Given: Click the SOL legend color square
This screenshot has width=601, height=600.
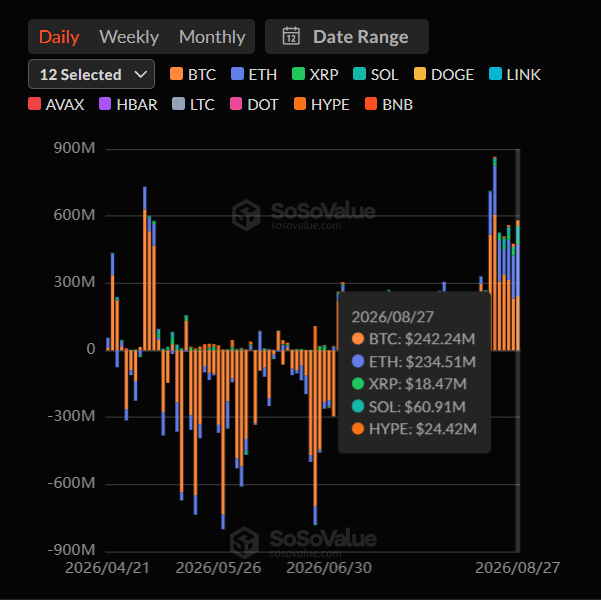Looking at the screenshot, I should [359, 74].
